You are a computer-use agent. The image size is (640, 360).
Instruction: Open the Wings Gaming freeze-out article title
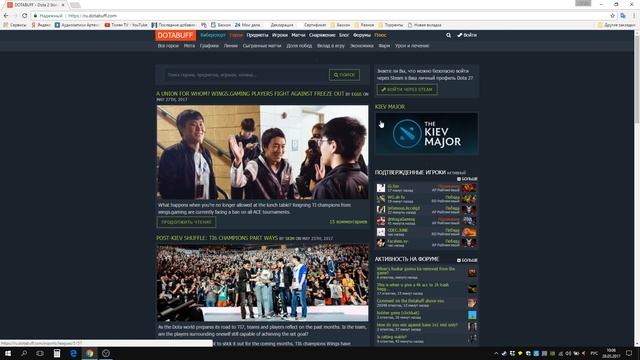250,93
